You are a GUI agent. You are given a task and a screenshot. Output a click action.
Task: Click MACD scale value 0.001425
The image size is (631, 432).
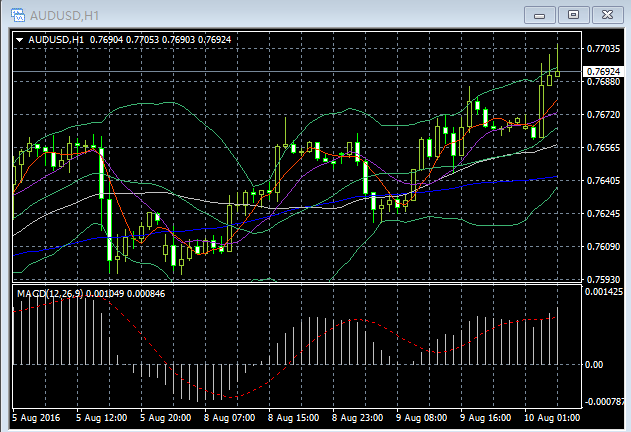pyautogui.click(x=603, y=291)
